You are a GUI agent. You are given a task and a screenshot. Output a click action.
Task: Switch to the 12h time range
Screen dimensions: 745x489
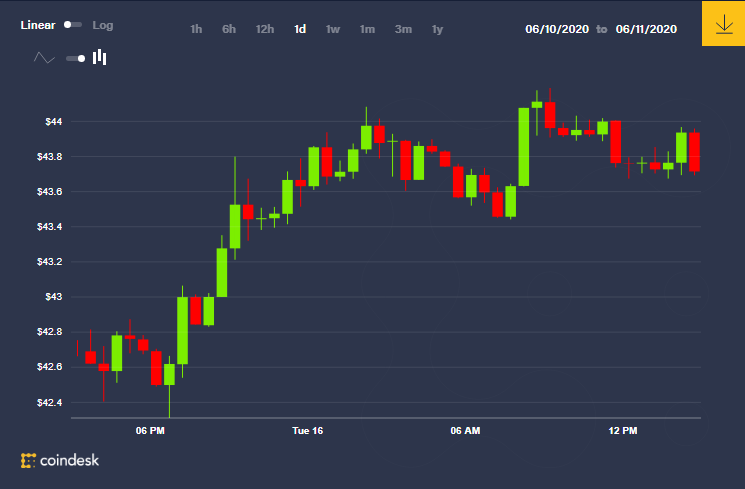265,29
